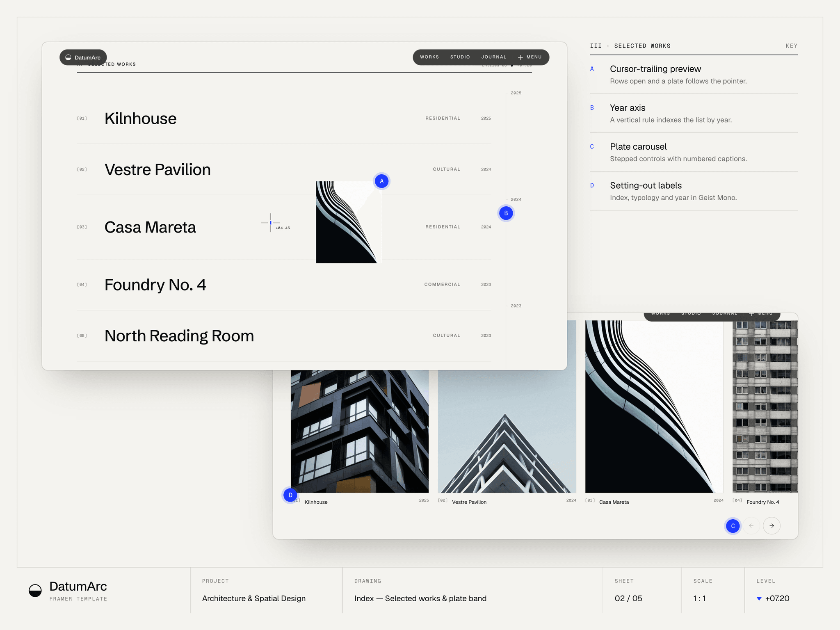The image size is (840, 630).
Task: Open the Vestre Pavilion project row
Action: point(284,169)
